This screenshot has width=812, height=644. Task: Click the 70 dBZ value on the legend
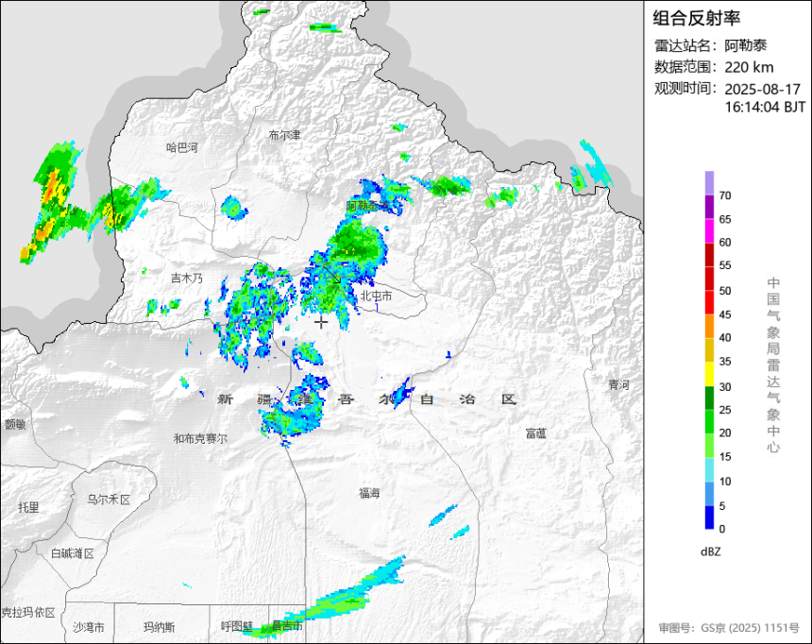[x=725, y=195]
